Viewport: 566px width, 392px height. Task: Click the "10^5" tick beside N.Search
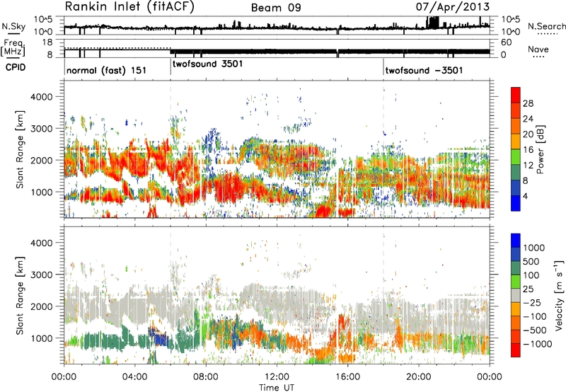point(511,19)
